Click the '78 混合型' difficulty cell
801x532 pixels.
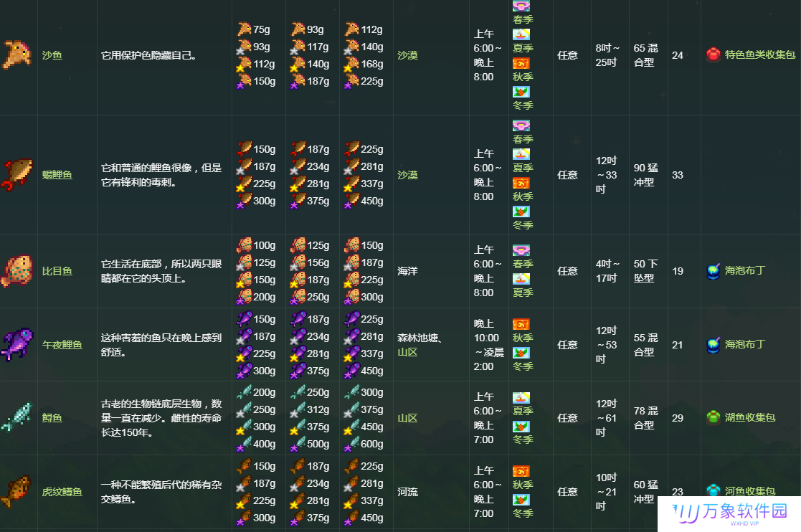tap(645, 418)
